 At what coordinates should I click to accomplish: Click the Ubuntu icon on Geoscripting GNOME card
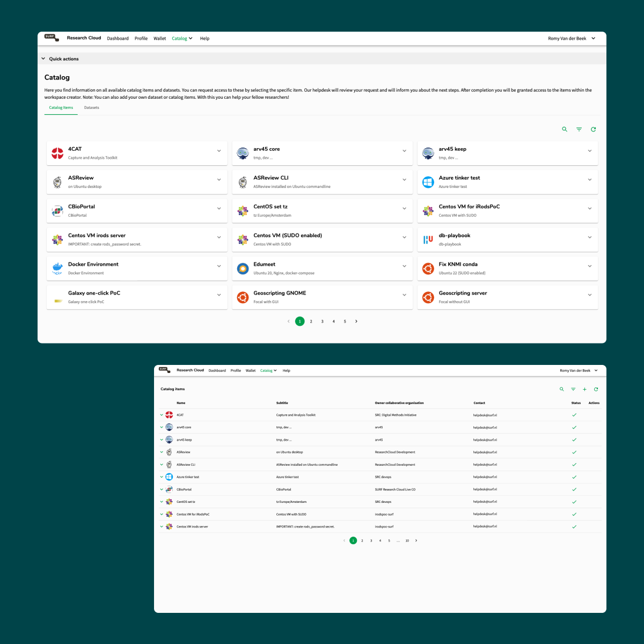[243, 297]
